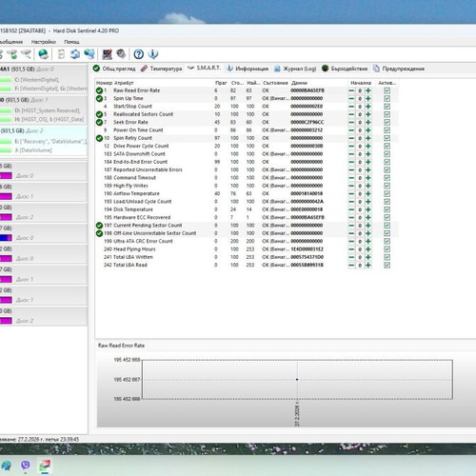
Task: Toggle active checkbox for Spin Up Time
Action: [x=387, y=98]
